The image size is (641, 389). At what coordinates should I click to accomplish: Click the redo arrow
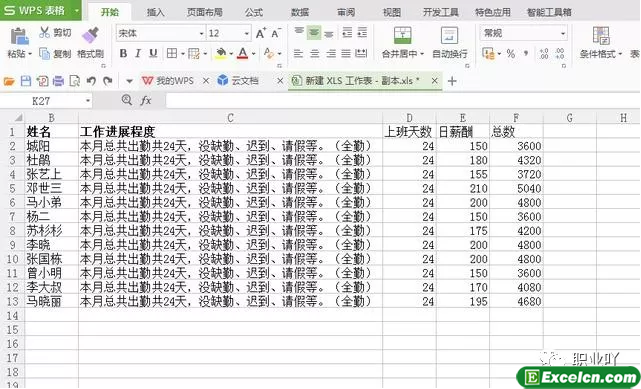coord(108,81)
